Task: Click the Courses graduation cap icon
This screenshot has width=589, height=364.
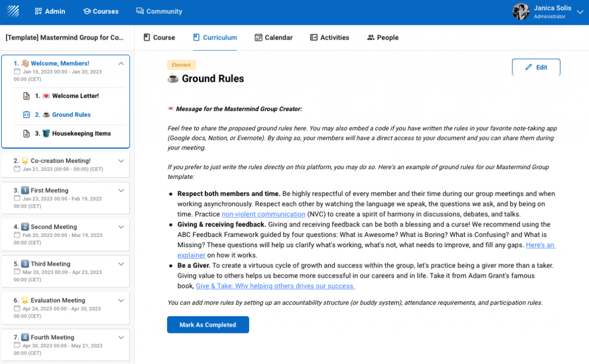Action: tap(87, 12)
